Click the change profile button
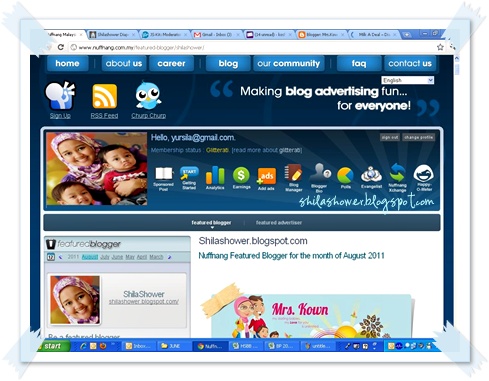The height and width of the screenshot is (381, 489). [x=418, y=137]
